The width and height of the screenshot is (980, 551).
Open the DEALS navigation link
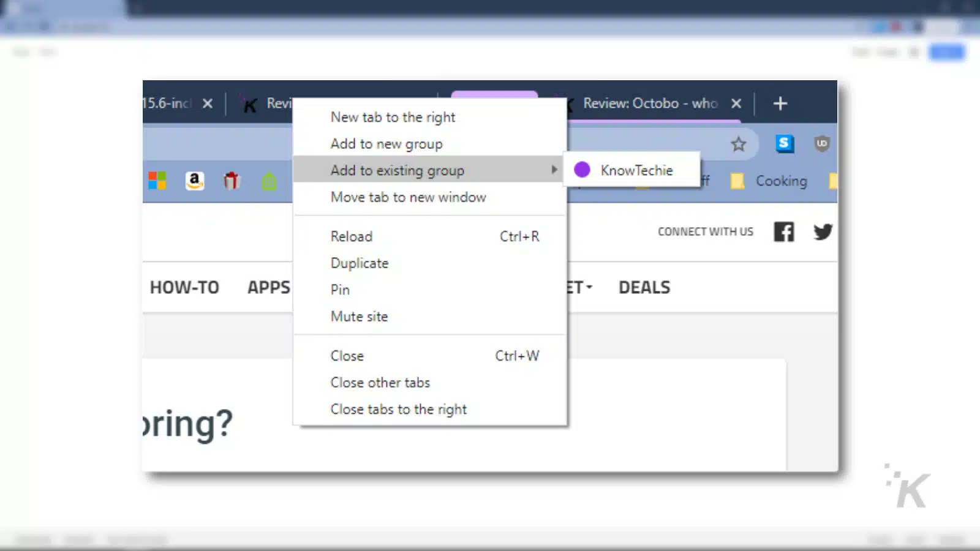pyautogui.click(x=644, y=287)
